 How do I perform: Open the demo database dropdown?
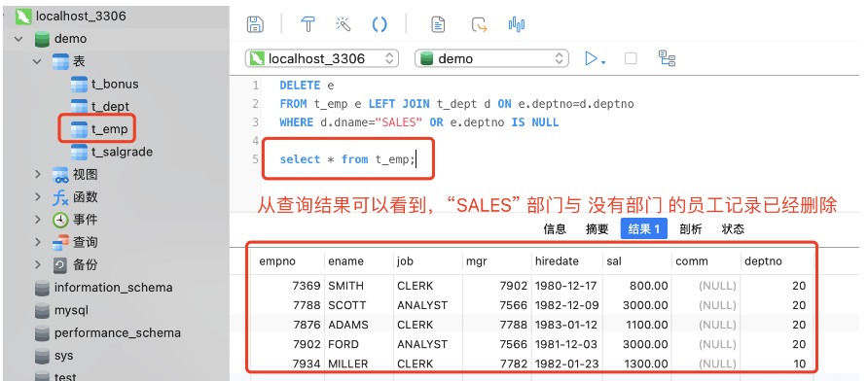491,58
